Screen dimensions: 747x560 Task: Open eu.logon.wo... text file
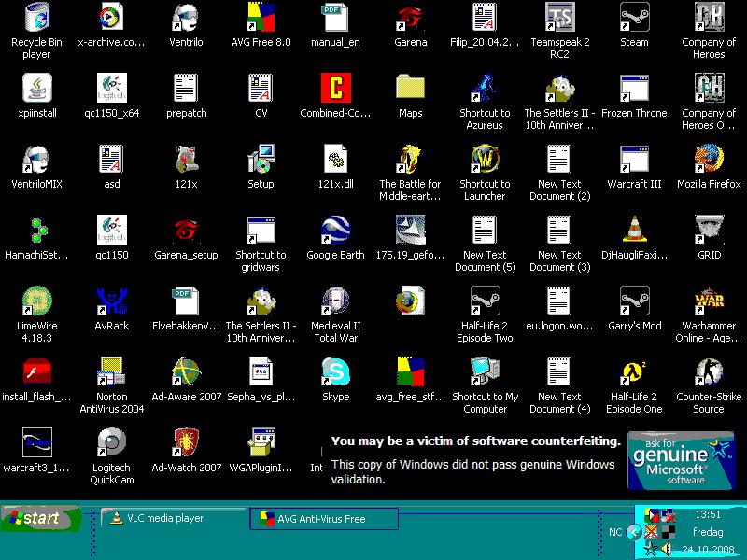(x=559, y=301)
